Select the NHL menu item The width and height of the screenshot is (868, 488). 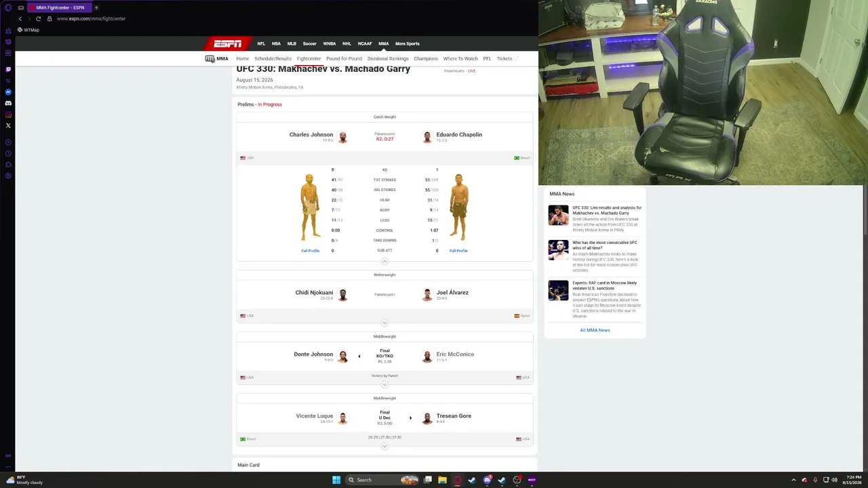tap(347, 43)
